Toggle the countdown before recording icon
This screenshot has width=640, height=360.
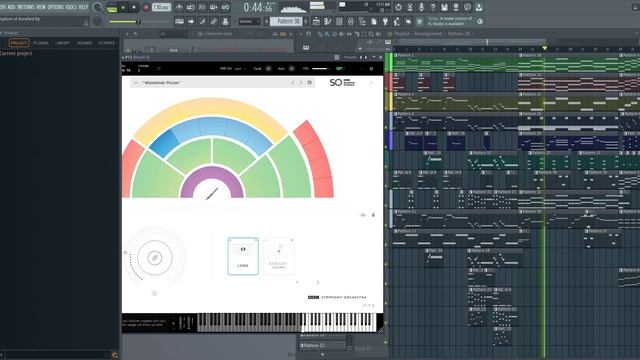click(202, 7)
